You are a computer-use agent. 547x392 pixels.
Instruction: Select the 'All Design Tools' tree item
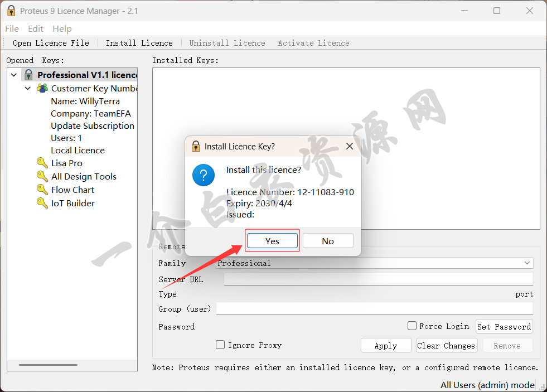coord(84,176)
